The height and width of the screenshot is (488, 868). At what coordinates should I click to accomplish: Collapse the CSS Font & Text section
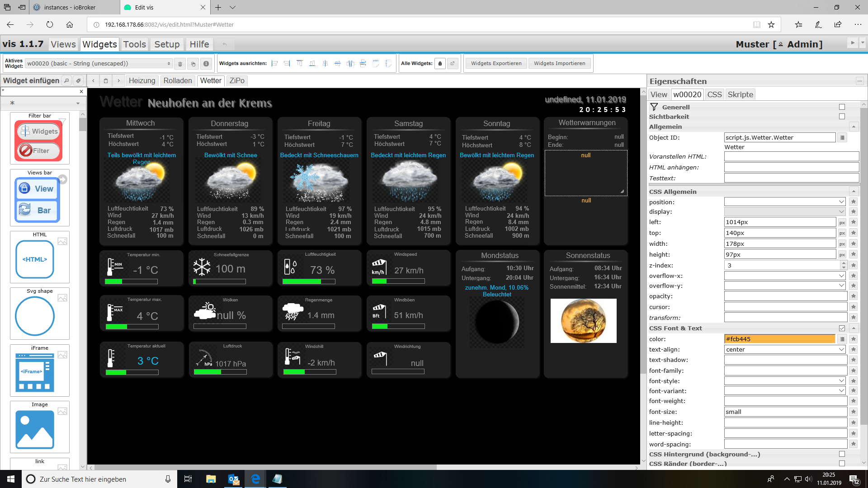[854, 328]
